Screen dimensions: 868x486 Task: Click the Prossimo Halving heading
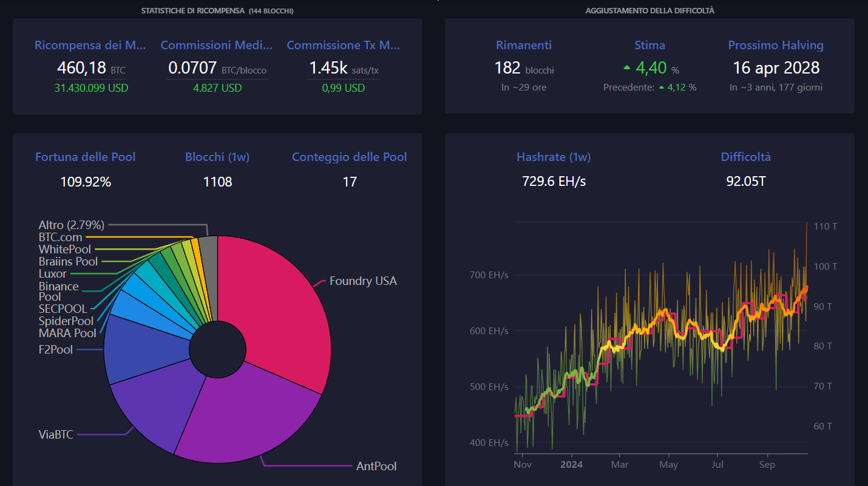coord(776,45)
